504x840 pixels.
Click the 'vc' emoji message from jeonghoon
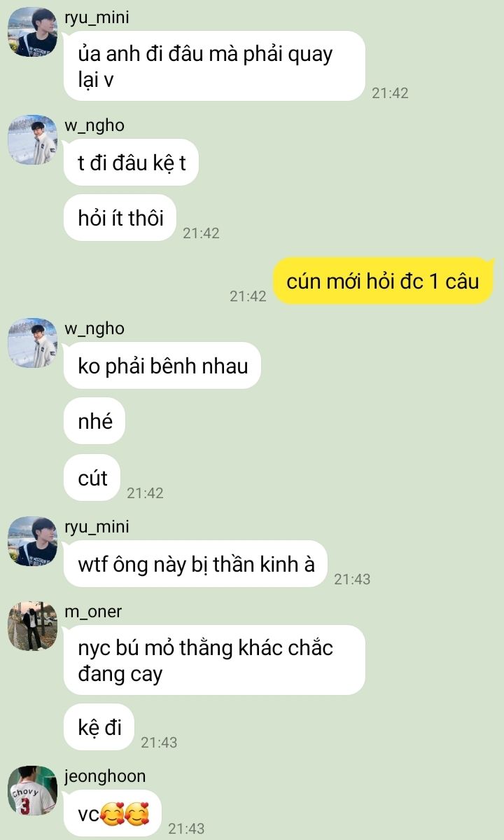click(x=113, y=813)
